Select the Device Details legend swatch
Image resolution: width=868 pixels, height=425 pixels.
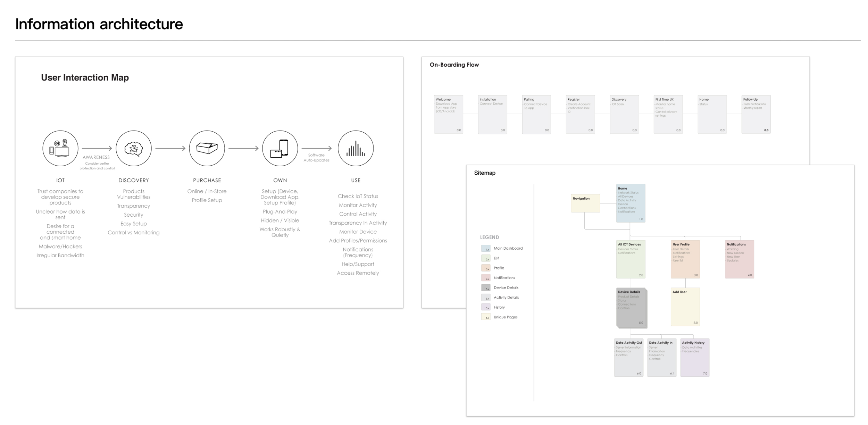[x=486, y=287]
